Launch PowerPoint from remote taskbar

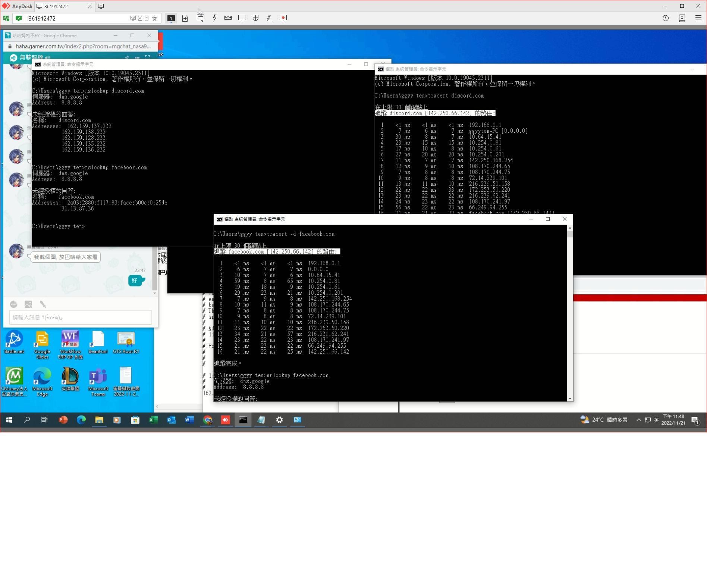tap(63, 420)
